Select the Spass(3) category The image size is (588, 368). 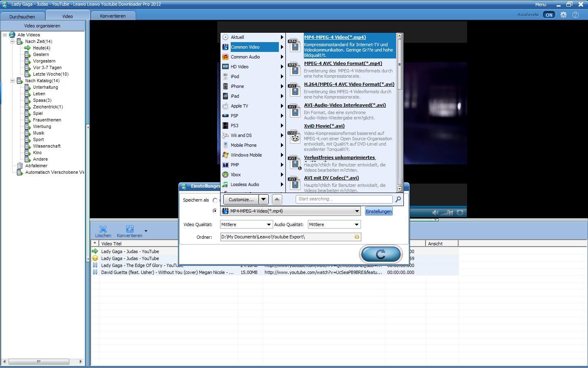tap(42, 100)
